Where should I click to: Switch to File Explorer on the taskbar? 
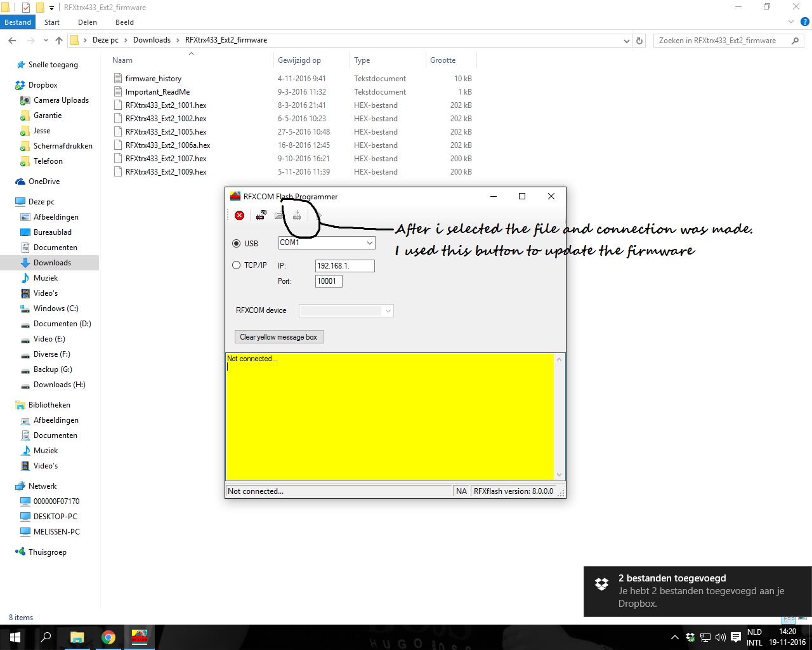tap(77, 637)
